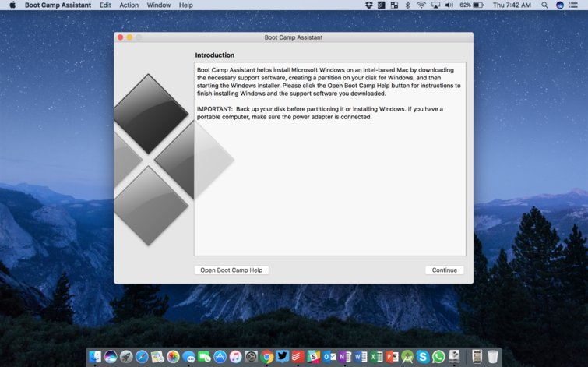Click Boot Camp Assistant dock icon
Screen dimensions: 588x367
(454, 356)
